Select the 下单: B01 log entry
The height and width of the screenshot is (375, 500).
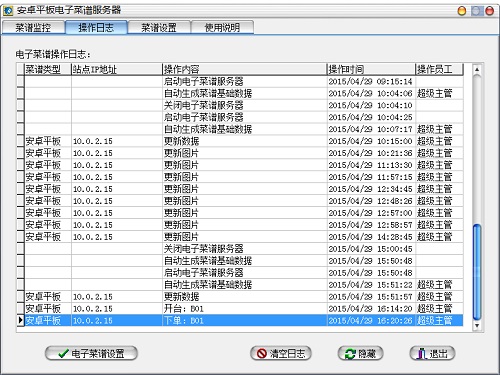coord(244,321)
